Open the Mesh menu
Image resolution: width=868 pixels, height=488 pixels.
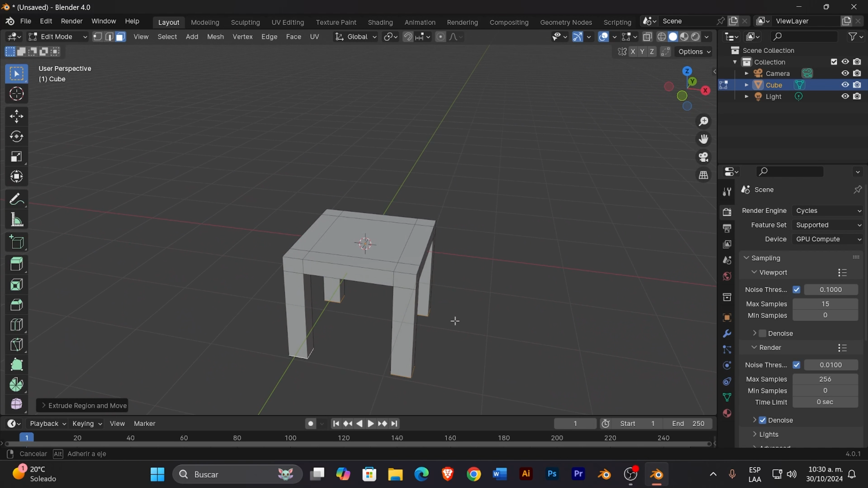[x=215, y=37]
